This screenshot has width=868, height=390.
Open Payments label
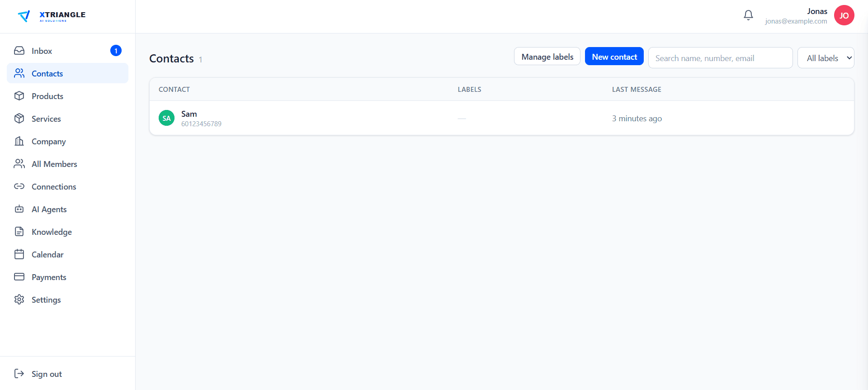(49, 277)
